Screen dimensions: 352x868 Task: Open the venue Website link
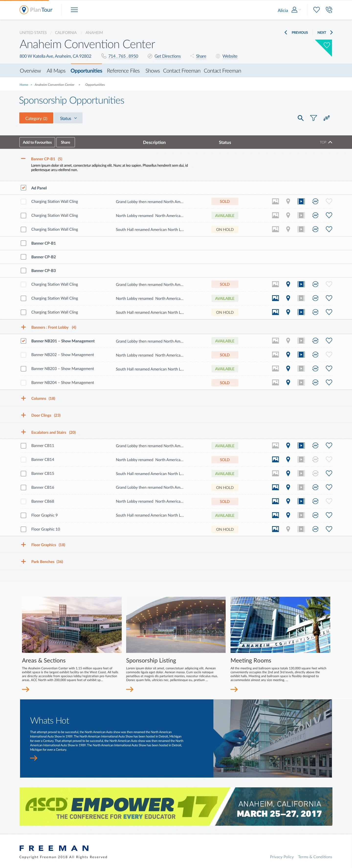click(230, 56)
